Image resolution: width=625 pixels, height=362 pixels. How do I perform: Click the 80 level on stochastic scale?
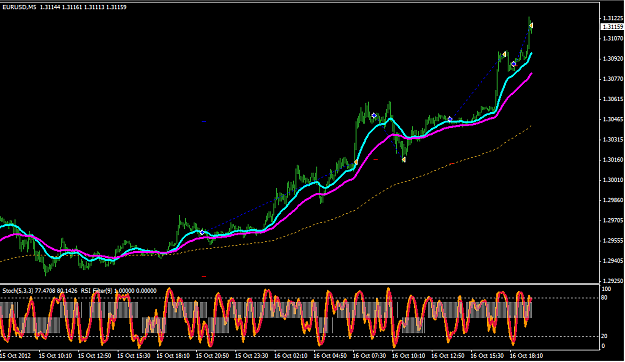coord(605,298)
